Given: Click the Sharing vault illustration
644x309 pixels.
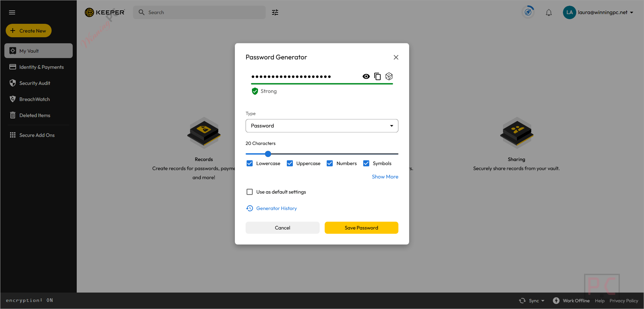Looking at the screenshot, I should [x=517, y=133].
